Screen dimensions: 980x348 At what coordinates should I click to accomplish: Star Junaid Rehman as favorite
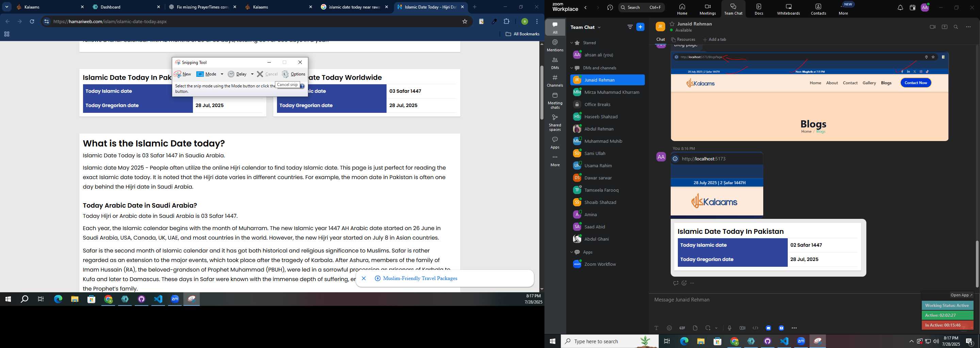coord(672,23)
